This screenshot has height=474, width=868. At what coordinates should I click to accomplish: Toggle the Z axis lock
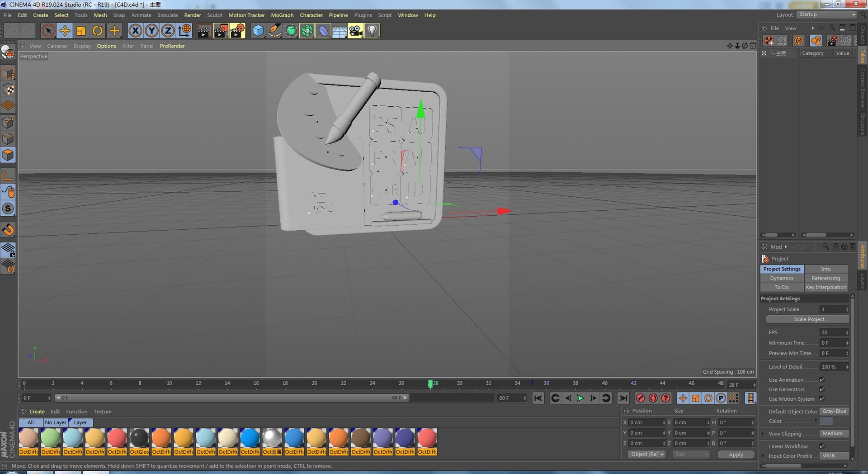[x=168, y=31]
